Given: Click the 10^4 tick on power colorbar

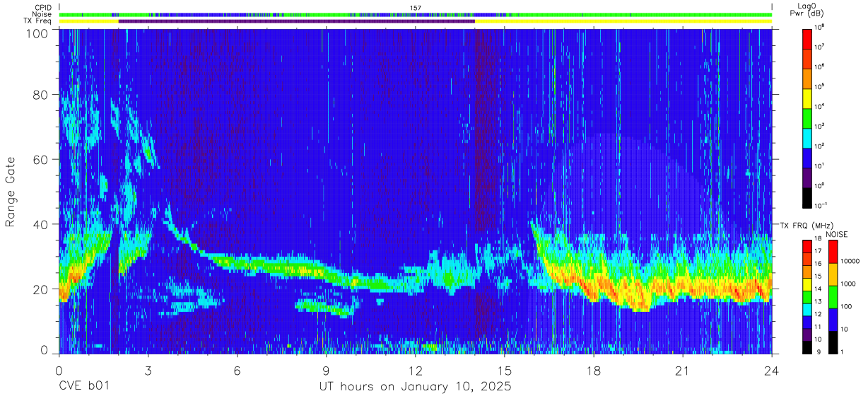Looking at the screenshot, I should tap(820, 106).
